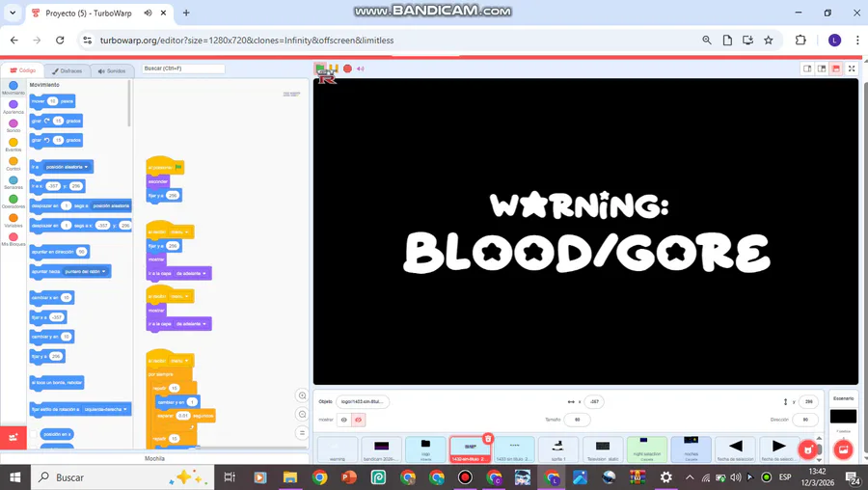Screen dimensions: 868x490
Task: Zoom in the code workspace
Action: 302,395
